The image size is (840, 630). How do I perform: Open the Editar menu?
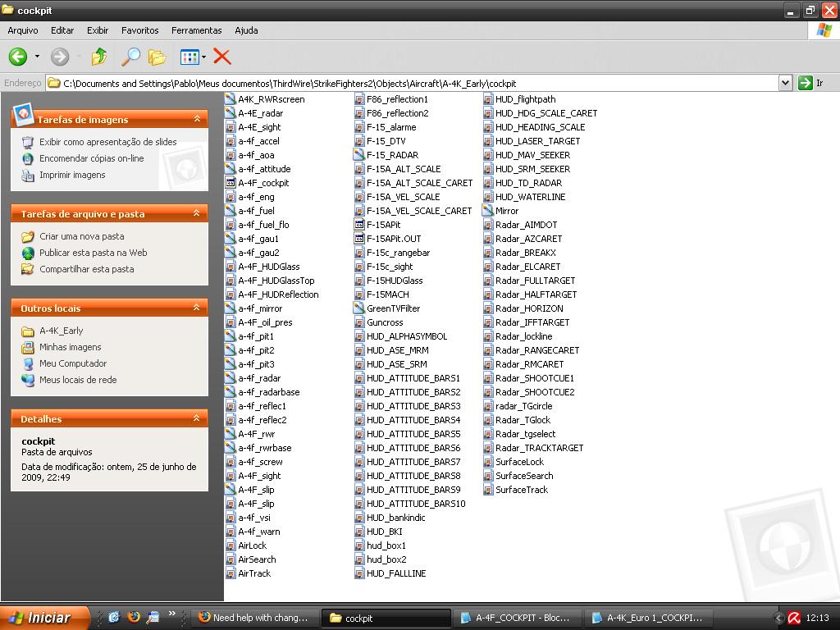click(62, 30)
